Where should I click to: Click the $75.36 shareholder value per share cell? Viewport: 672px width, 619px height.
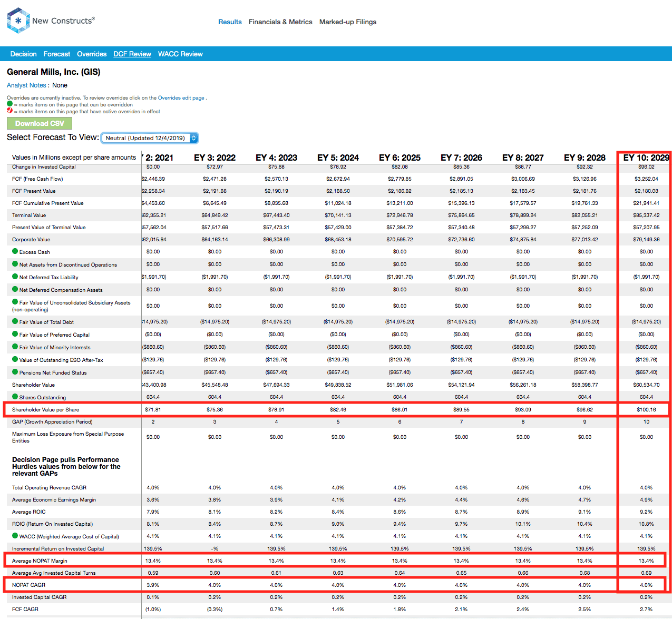(215, 409)
